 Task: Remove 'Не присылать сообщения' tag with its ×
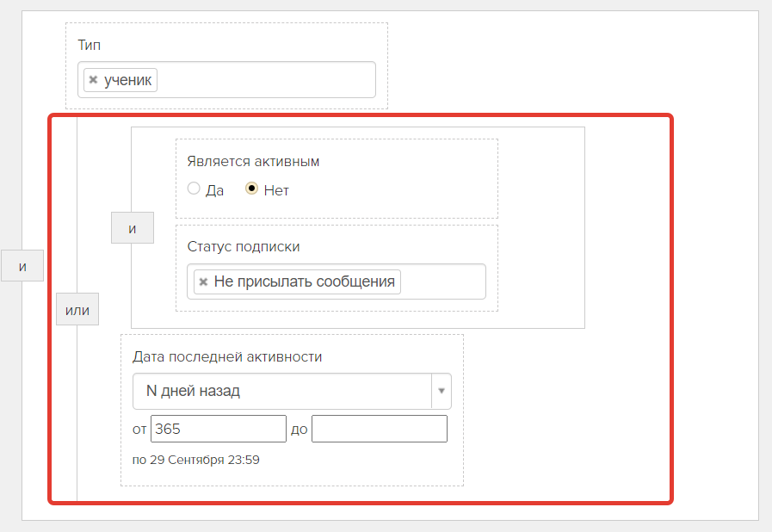203,281
